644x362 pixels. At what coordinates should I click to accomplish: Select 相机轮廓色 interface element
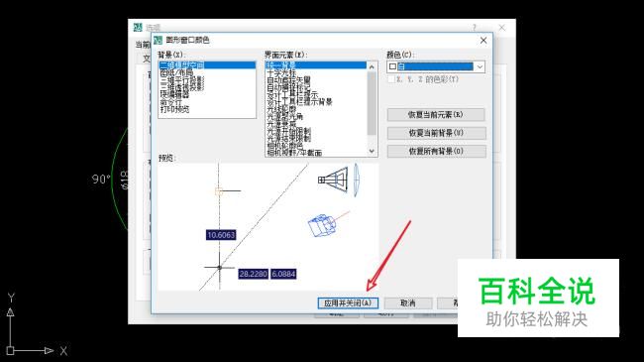tap(285, 145)
